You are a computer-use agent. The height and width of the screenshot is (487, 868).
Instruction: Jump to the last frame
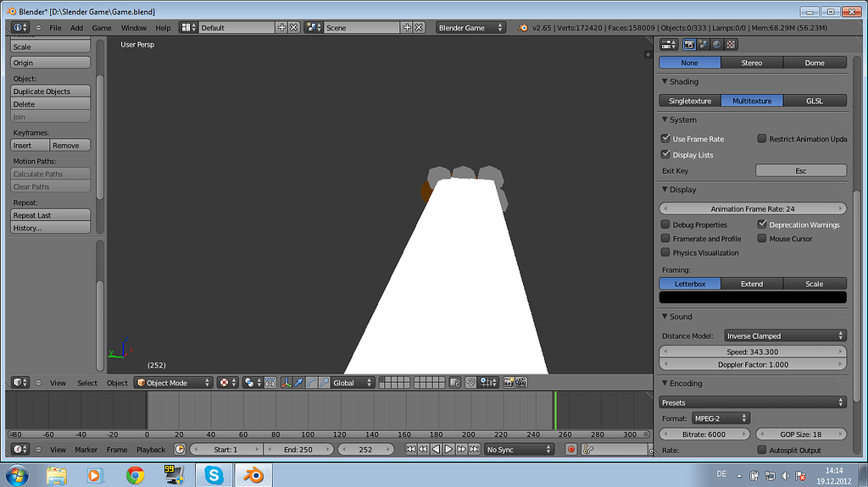[x=475, y=450]
